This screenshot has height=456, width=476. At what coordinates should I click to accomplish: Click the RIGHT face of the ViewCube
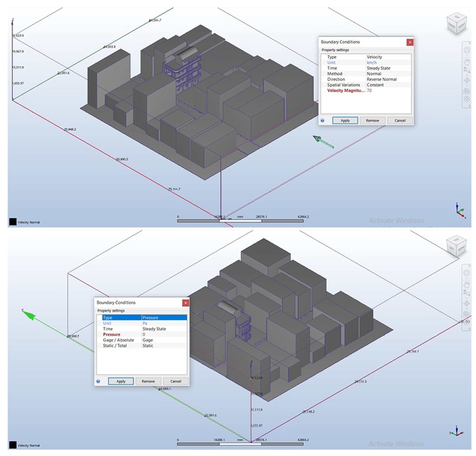(x=461, y=26)
